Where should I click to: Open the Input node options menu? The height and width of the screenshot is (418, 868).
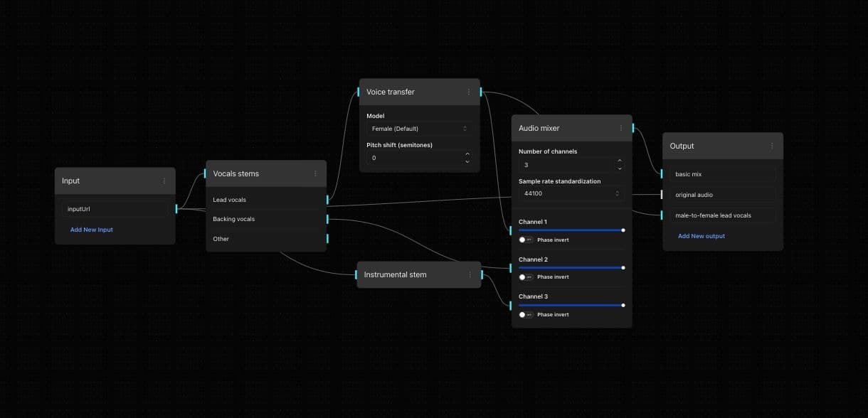164,181
